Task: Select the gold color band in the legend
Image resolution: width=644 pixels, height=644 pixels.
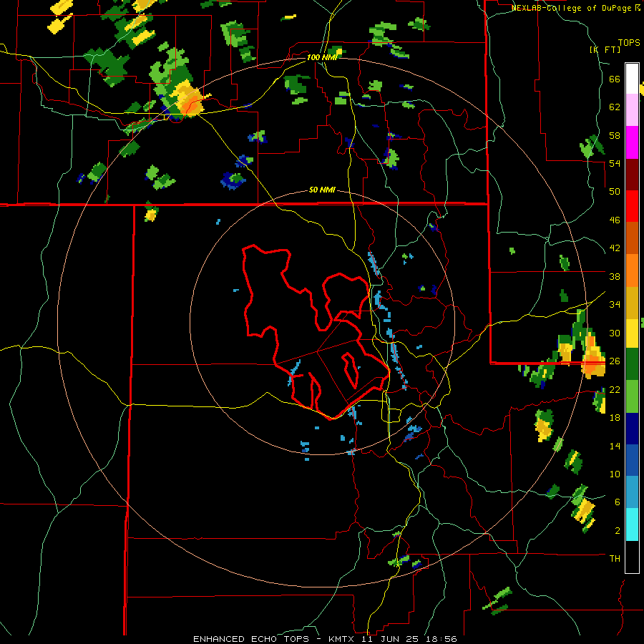Action: coord(632,302)
